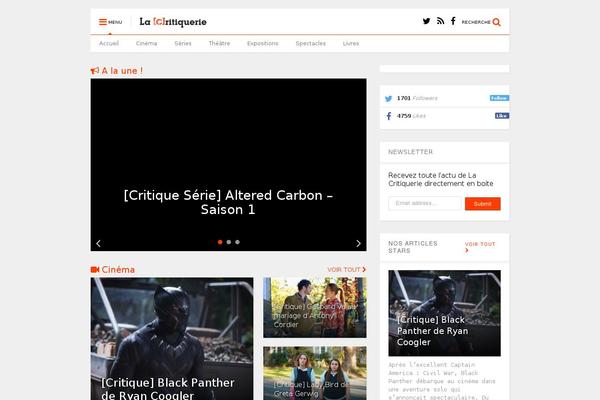Screen dimensions: 600x400
Task: Open Voir tout in the Cinéma section
Action: click(x=347, y=269)
